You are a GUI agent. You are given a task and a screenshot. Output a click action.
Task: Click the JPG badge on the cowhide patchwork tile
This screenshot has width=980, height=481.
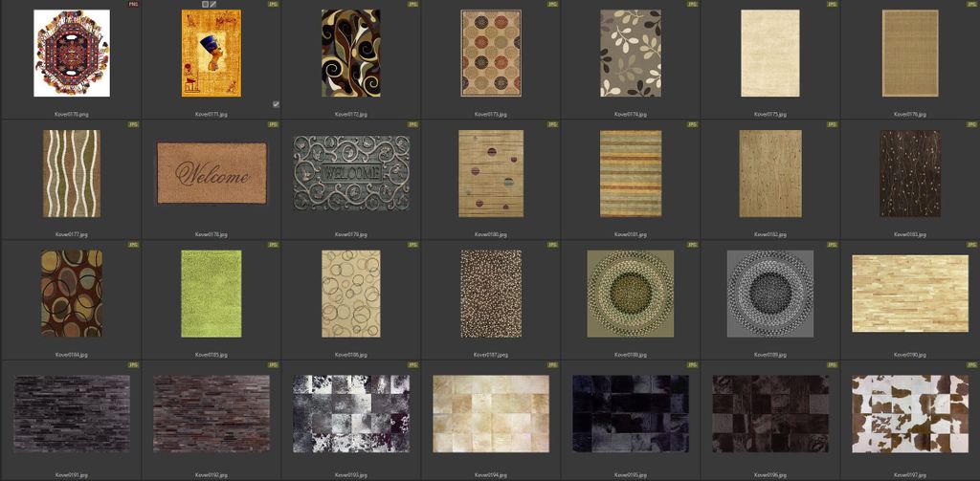tap(971, 364)
